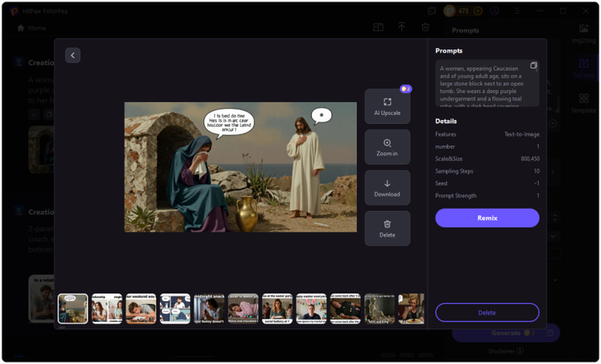Select the skeleton 'still waiting' thumbnail
The image size is (601, 364).
pos(379,308)
